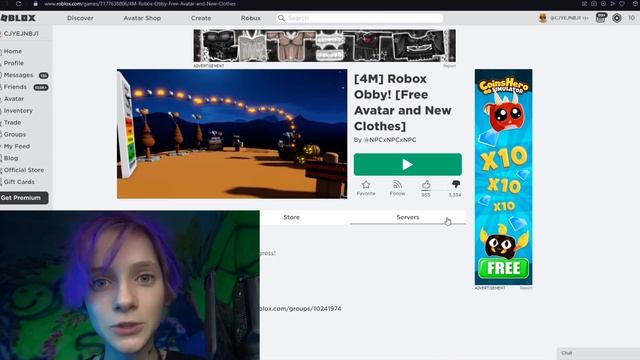Click the CJYEJNBJI username in the sidebar
This screenshot has height=360, width=640.
21,33
